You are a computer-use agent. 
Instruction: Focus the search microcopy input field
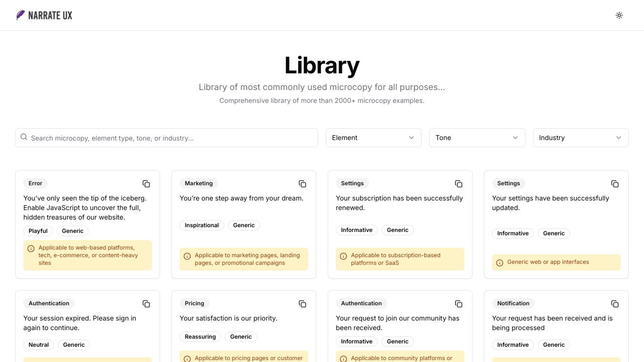click(171, 138)
